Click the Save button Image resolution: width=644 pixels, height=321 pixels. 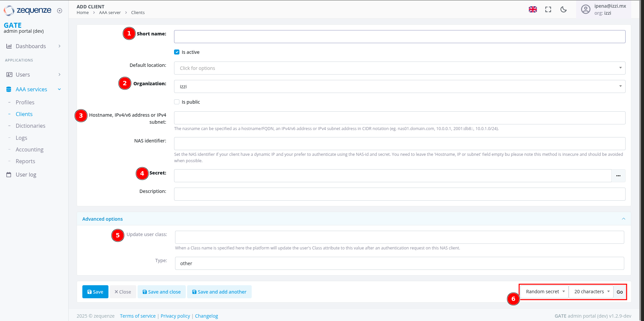tap(95, 292)
